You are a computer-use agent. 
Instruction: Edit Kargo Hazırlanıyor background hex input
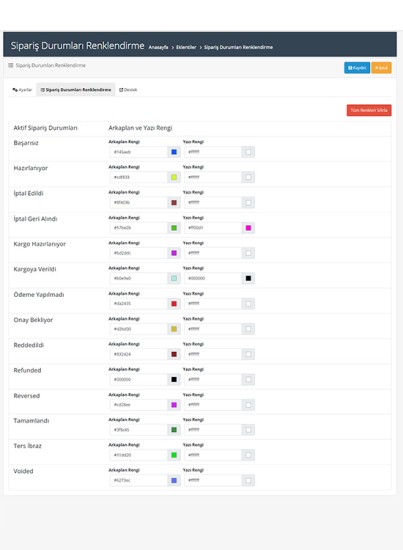[139, 253]
